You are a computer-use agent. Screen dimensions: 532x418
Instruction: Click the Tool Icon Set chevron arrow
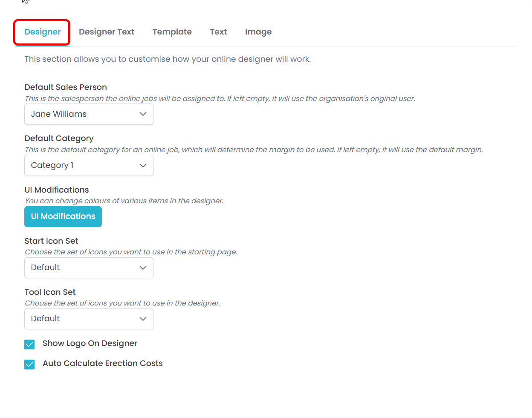point(143,319)
